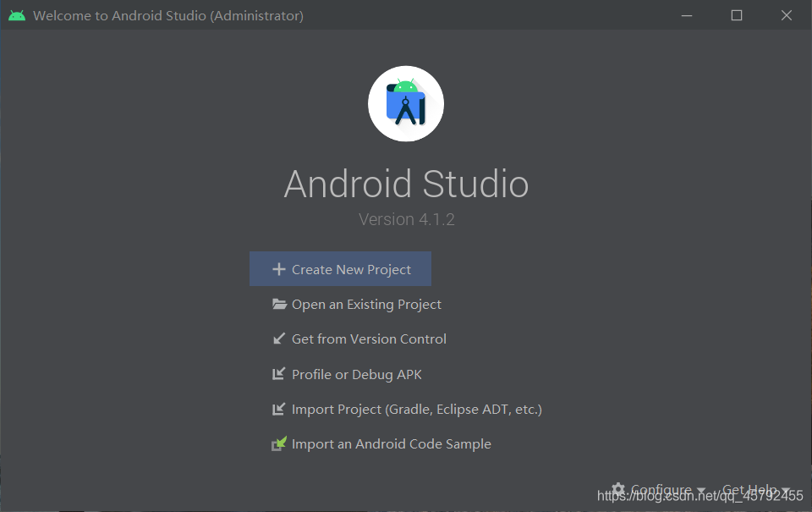Click the Android Studio logo in the center
This screenshot has height=512, width=812.
tap(406, 103)
